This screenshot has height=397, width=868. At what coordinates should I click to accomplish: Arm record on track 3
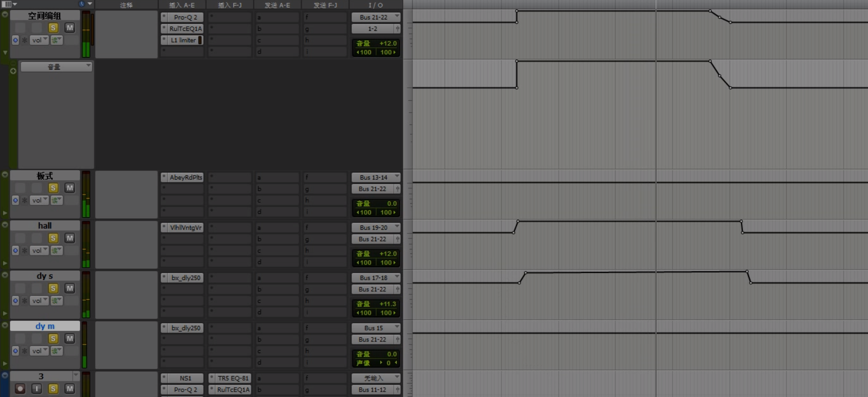pos(20,388)
